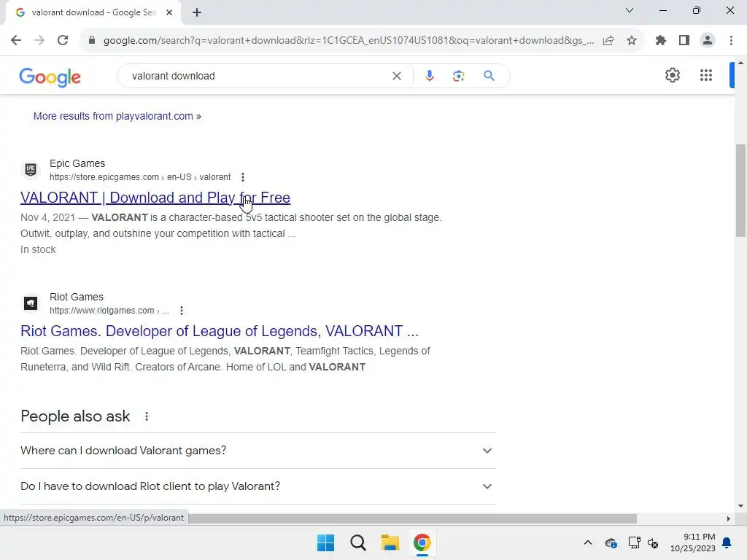747x560 pixels.
Task: Open Google Lens image search icon
Action: 458,76
